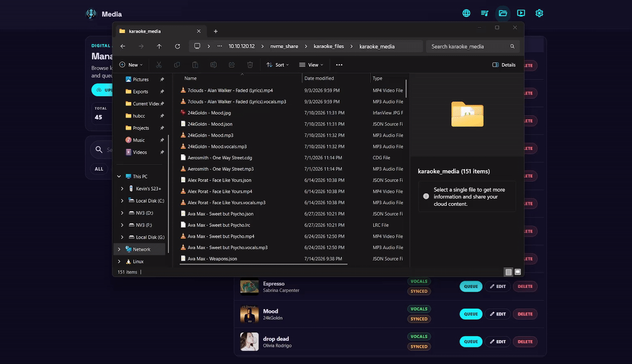Image resolution: width=632 pixels, height=364 pixels.
Task: Click the Paste icon in Explorer toolbar
Action: [195, 65]
